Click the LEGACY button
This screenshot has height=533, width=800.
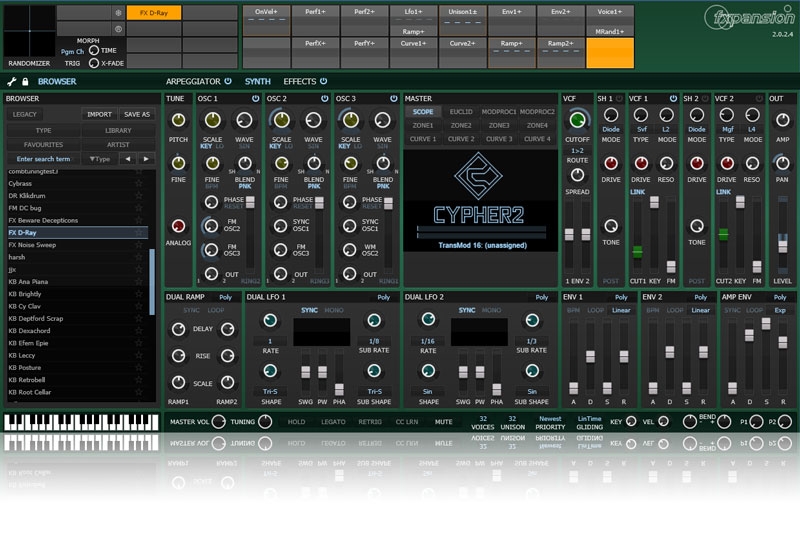[x=24, y=115]
